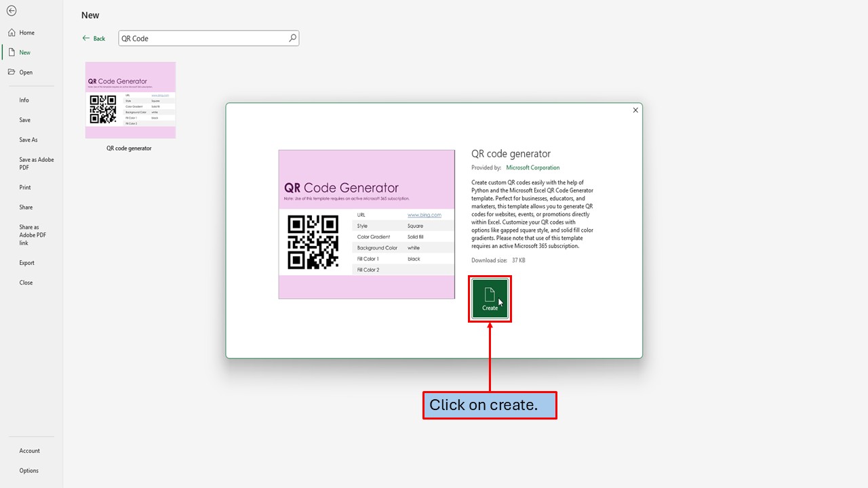The height and width of the screenshot is (488, 868).
Task: Click the Back arrow next to the search field
Action: pyautogui.click(x=85, y=38)
